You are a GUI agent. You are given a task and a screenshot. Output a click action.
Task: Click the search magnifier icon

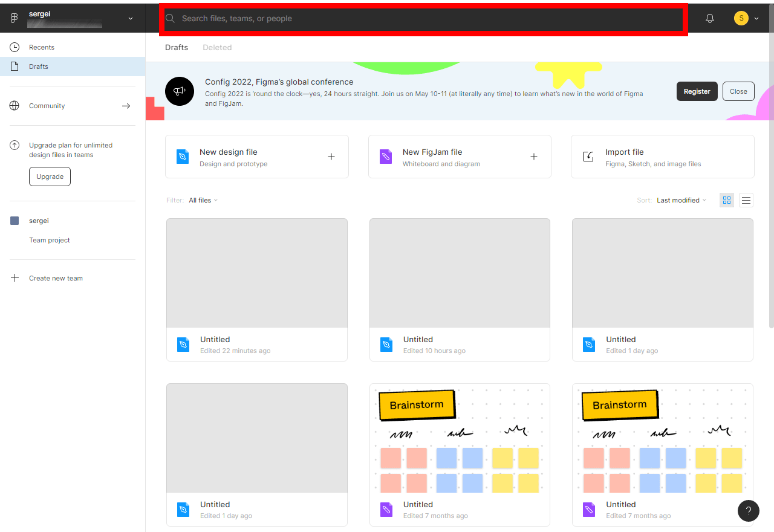click(x=171, y=19)
